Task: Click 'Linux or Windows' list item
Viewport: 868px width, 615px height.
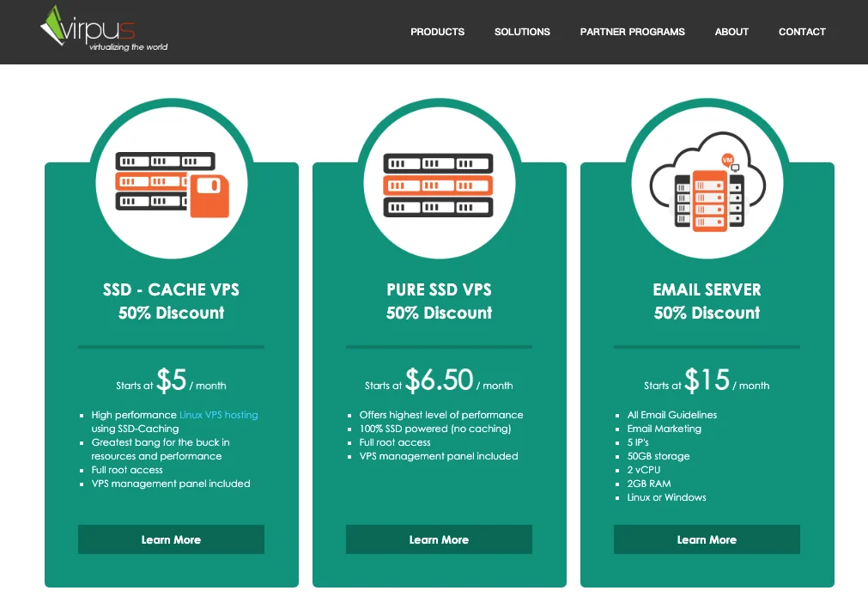Action: tap(666, 497)
